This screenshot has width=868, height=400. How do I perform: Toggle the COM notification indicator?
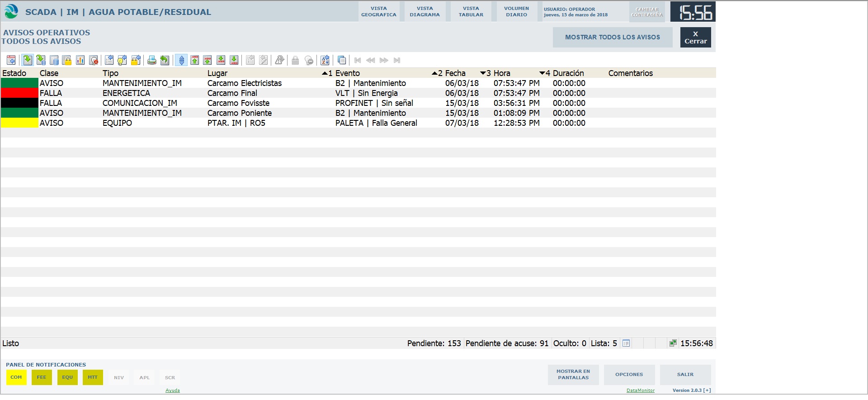click(16, 377)
